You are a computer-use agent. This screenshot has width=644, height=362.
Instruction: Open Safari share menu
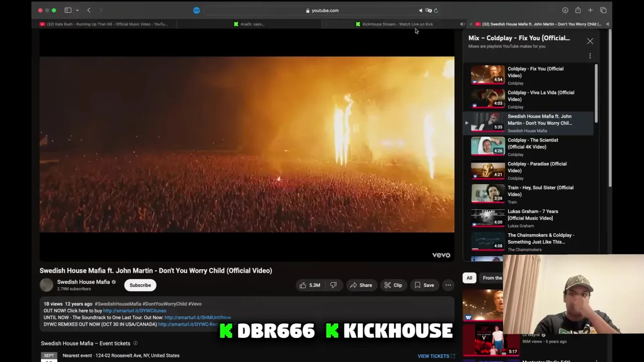(x=578, y=10)
